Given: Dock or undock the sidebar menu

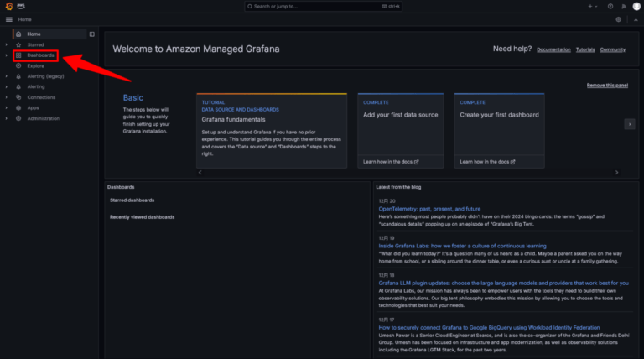Looking at the screenshot, I should (92, 34).
